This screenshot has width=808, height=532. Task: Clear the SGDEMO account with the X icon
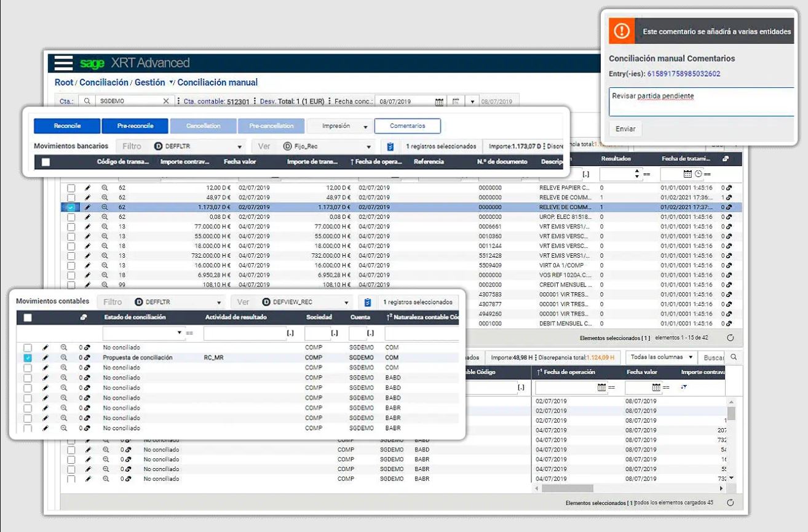[166, 101]
